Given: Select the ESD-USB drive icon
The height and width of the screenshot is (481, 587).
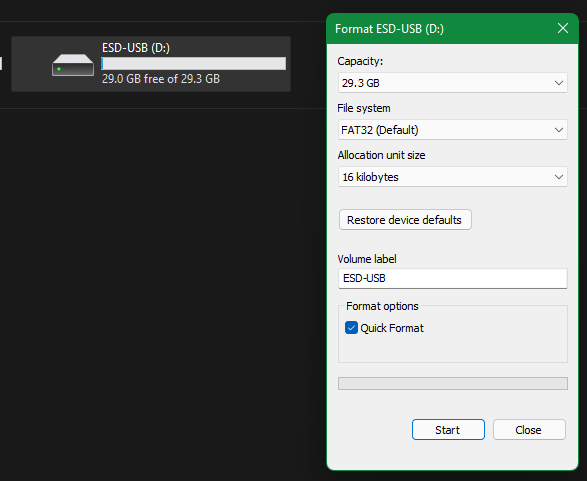Looking at the screenshot, I should 73,65.
